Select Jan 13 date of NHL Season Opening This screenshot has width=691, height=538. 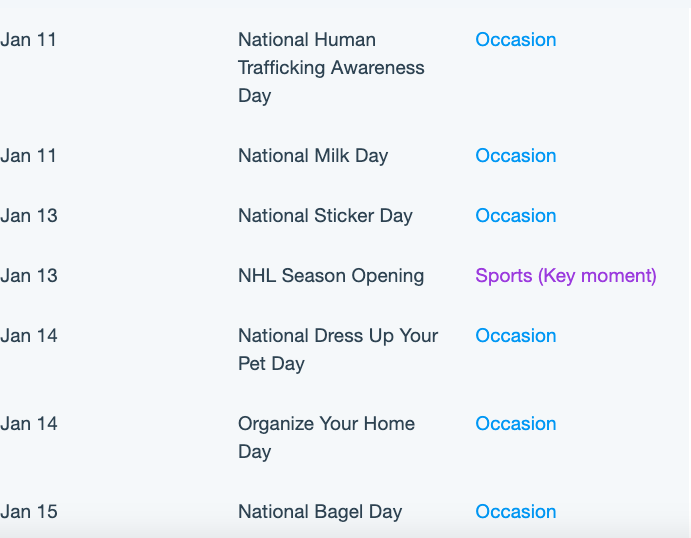(x=29, y=276)
